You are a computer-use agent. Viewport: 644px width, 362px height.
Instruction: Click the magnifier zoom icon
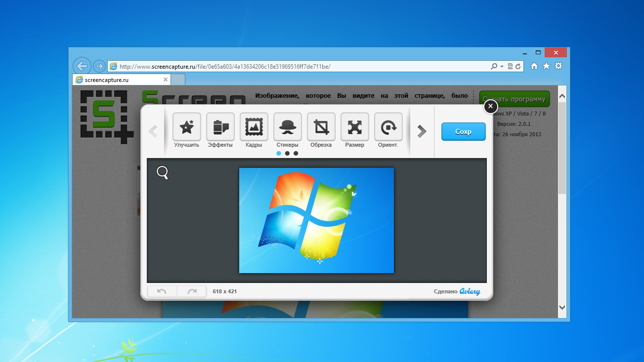click(x=163, y=172)
